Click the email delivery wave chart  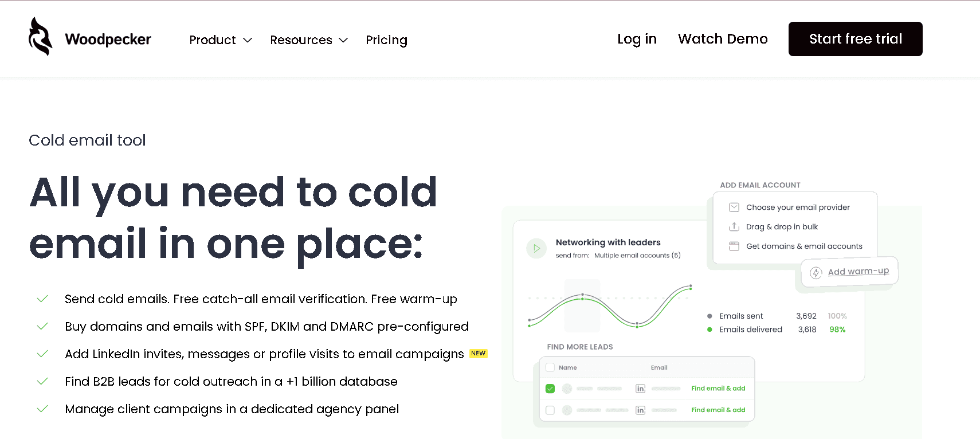(x=610, y=305)
